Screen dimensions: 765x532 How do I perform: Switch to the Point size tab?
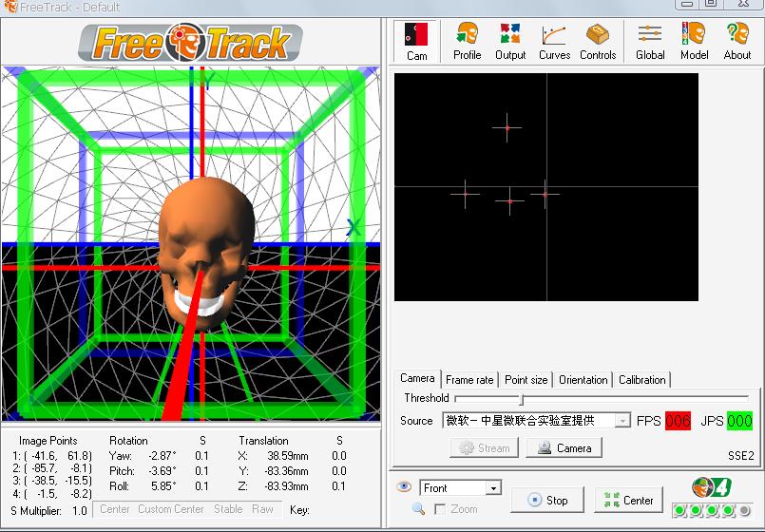[526, 380]
